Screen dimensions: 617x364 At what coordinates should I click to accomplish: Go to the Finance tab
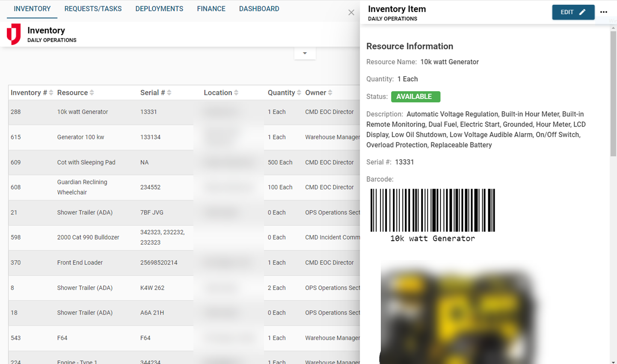pos(211,9)
